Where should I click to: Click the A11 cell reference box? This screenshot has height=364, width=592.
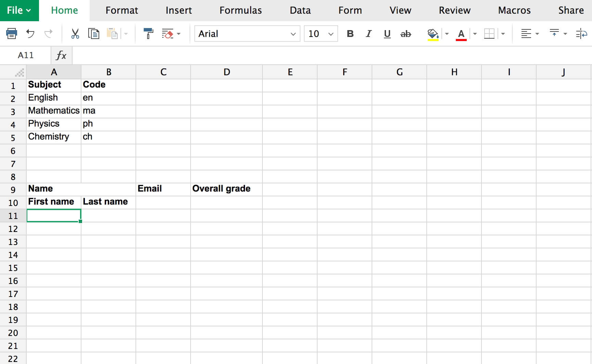pos(26,55)
